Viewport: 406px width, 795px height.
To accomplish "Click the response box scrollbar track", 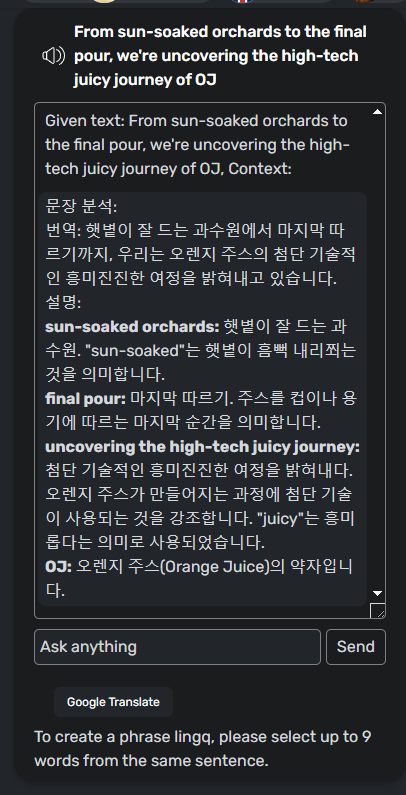I will click(377, 352).
